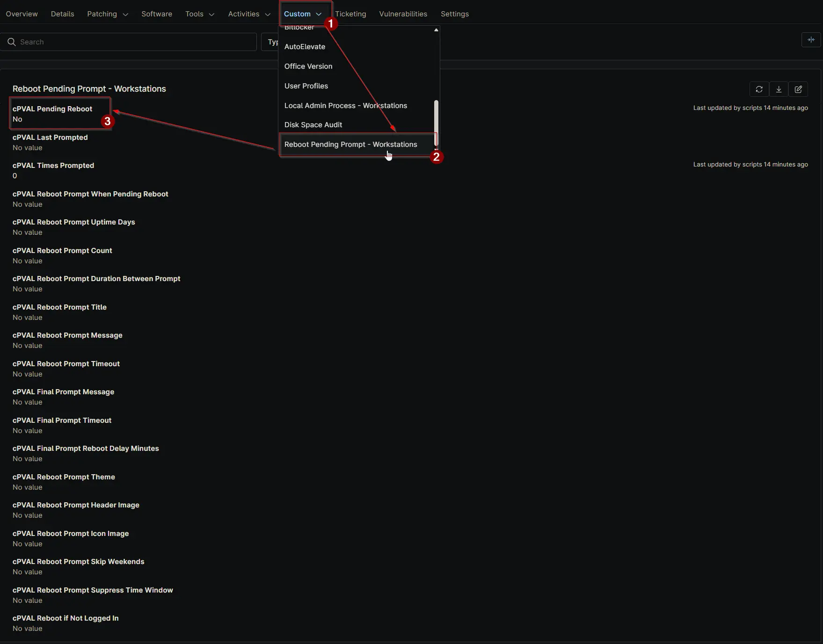Select Reboot Pending Prompt - Workstations menu entry
Image resolution: width=823 pixels, height=644 pixels.
[350, 145]
